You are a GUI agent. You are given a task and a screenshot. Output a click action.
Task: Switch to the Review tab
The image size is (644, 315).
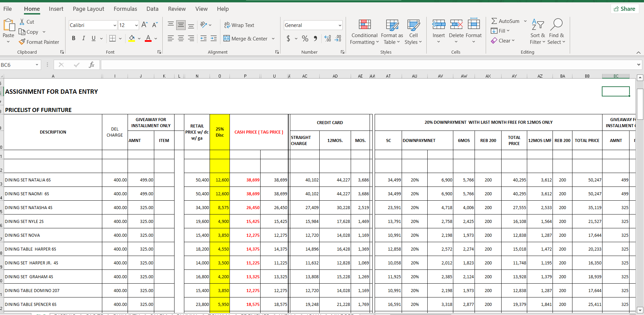point(177,9)
